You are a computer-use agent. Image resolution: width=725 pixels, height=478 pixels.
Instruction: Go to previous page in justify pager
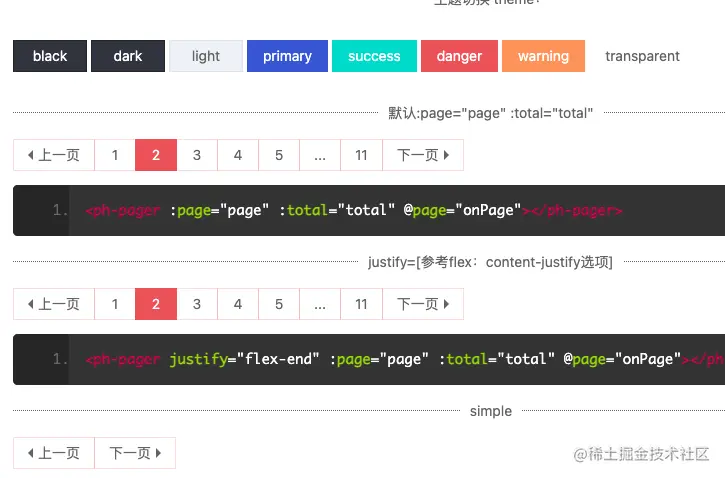[54, 304]
